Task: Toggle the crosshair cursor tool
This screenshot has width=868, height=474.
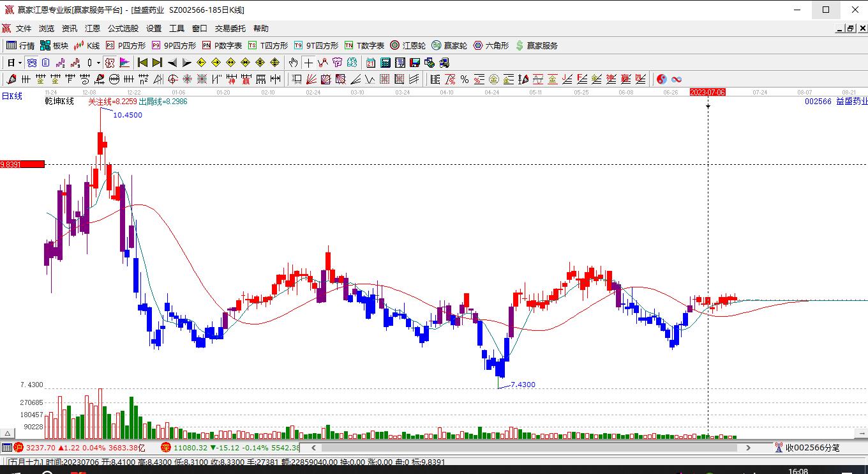Action: (308, 63)
